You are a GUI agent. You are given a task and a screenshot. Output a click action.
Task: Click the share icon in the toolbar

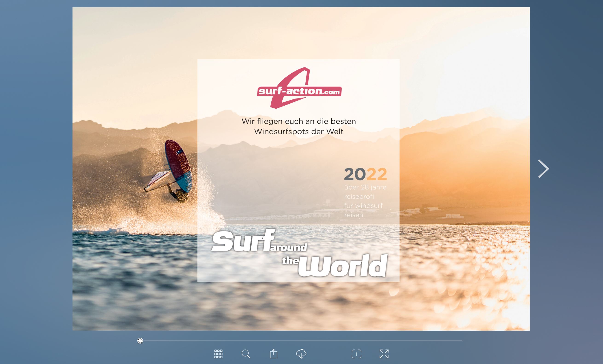[274, 354]
